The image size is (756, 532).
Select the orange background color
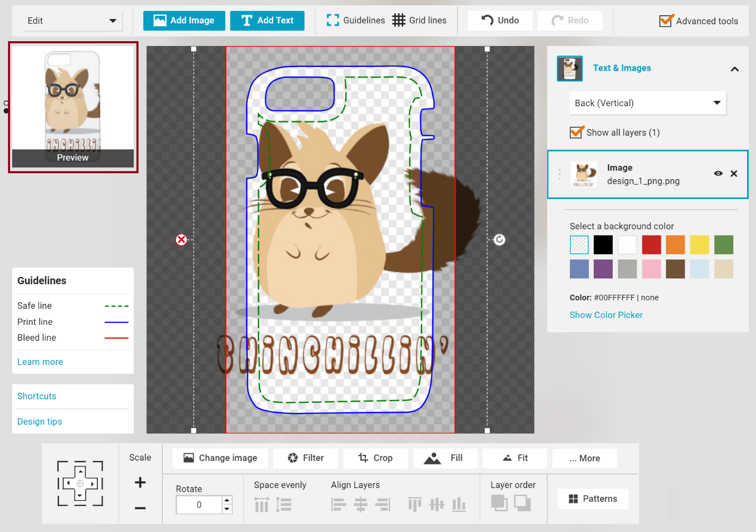(676, 245)
